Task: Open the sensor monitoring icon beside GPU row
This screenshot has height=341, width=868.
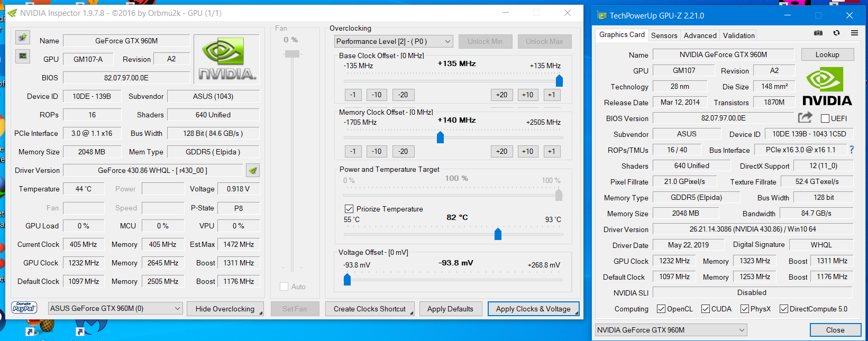Action: coord(22,56)
